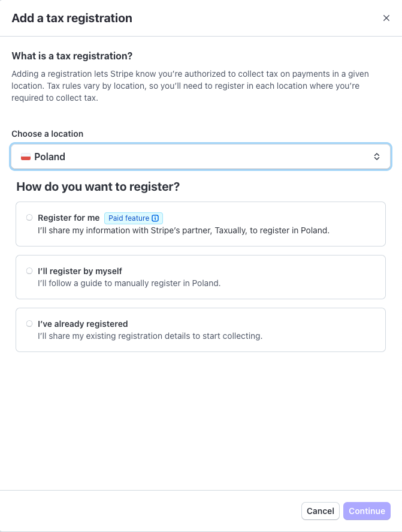
Task: Click the up-down chevron on location selector
Action: click(x=377, y=157)
